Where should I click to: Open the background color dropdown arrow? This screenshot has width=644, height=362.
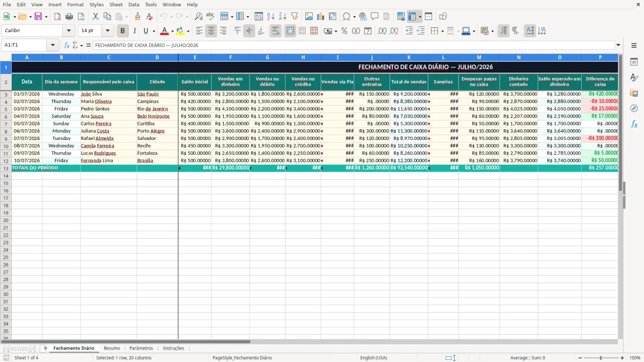(x=188, y=31)
